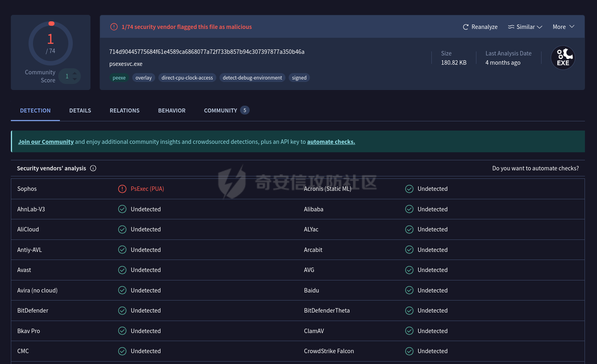Open the DETAILS tab
The height and width of the screenshot is (364, 597).
[80, 110]
